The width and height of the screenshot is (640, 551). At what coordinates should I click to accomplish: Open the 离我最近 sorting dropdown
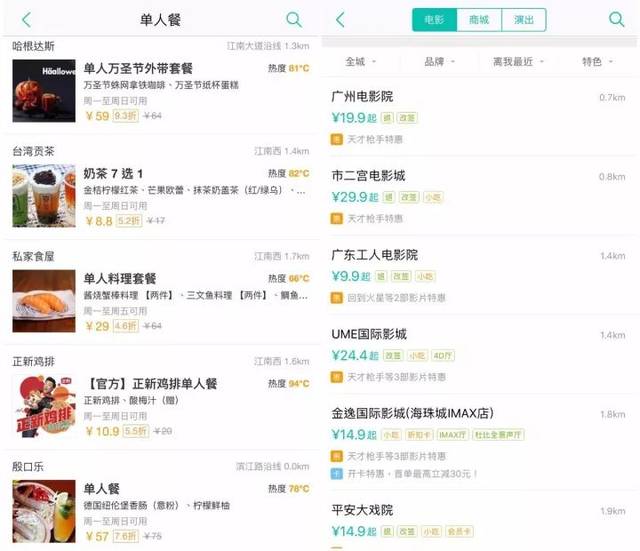pyautogui.click(x=518, y=62)
